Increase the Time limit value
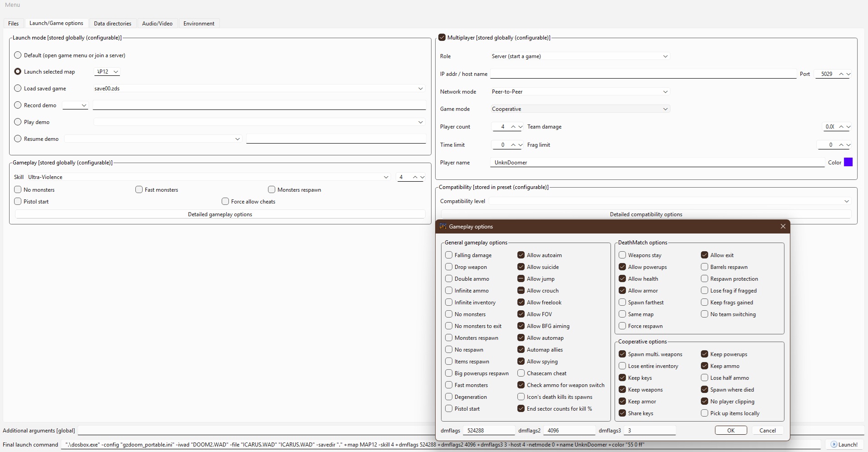The width and height of the screenshot is (868, 452). pos(513,145)
